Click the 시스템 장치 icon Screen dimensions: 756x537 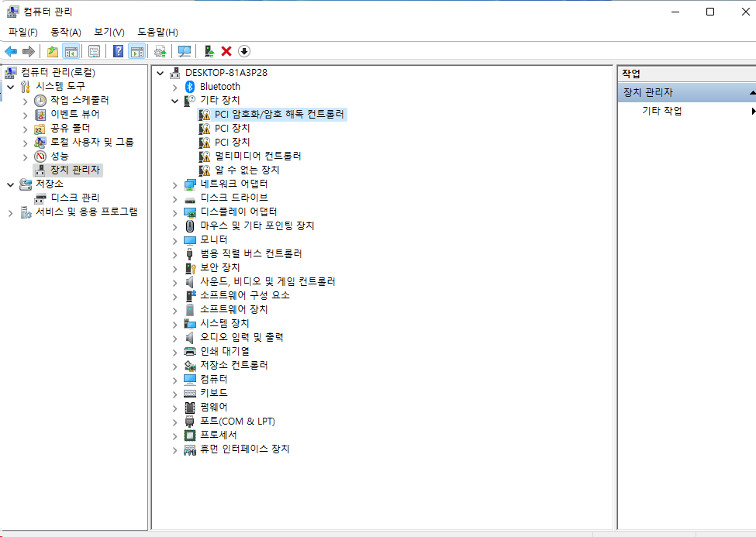(x=190, y=323)
